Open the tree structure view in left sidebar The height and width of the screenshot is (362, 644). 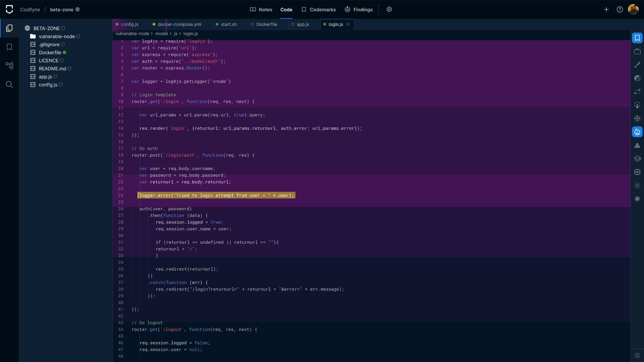pyautogui.click(x=9, y=66)
